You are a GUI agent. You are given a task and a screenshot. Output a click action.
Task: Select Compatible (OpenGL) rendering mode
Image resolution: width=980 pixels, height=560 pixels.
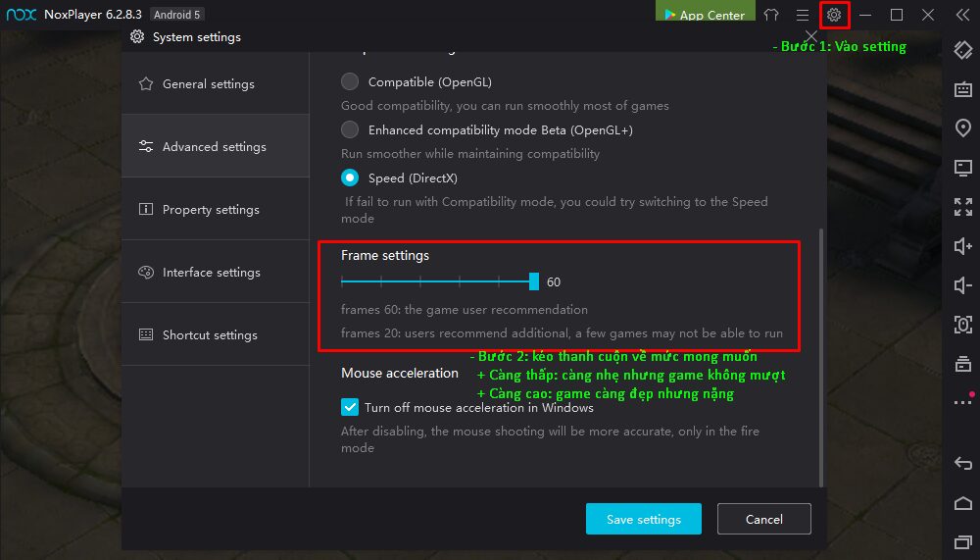350,81
